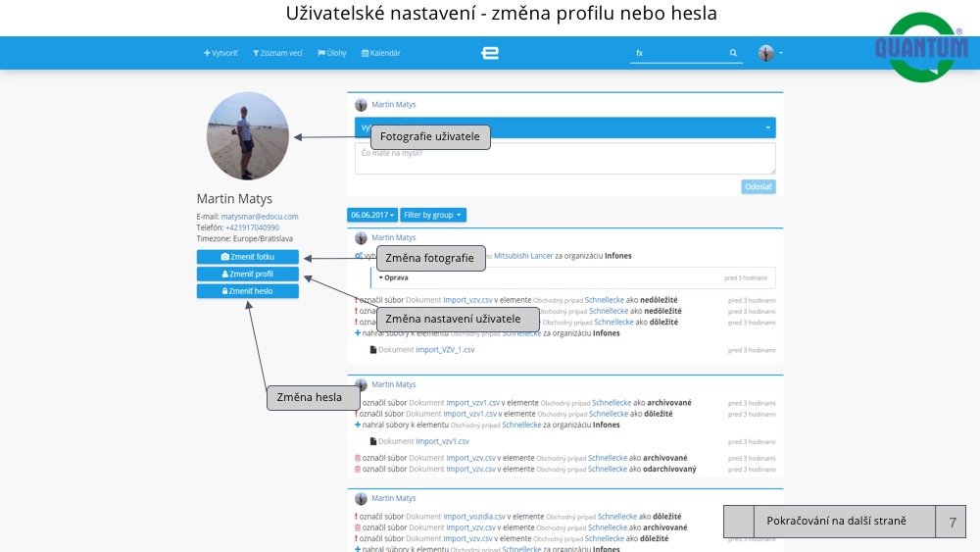Screen dimensions: 980x552
Task: Open the matysmar@edocu.com email link
Action: pyautogui.click(x=260, y=216)
